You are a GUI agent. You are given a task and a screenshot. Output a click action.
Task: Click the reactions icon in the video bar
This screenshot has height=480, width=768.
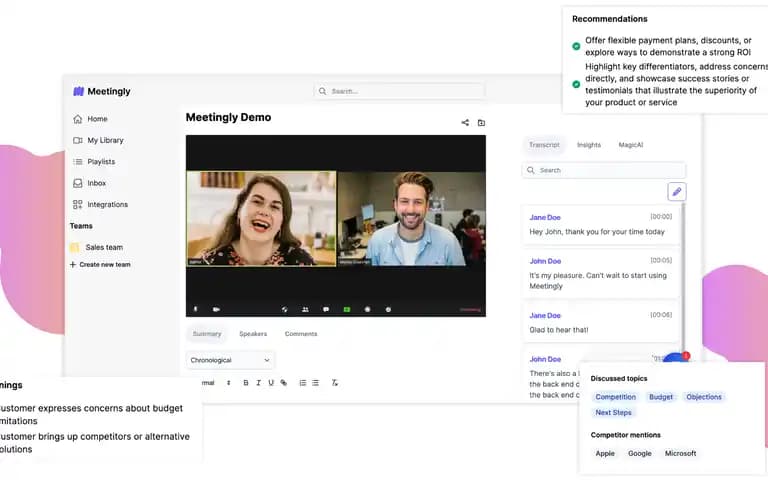(x=388, y=310)
